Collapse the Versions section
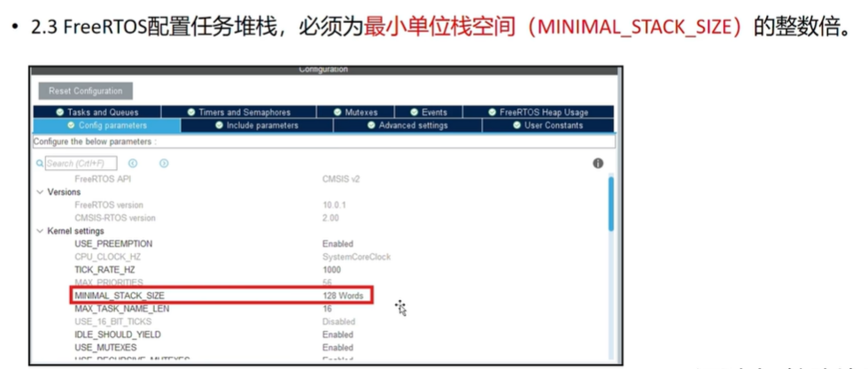Screen dimensions: 868x369 [40, 192]
